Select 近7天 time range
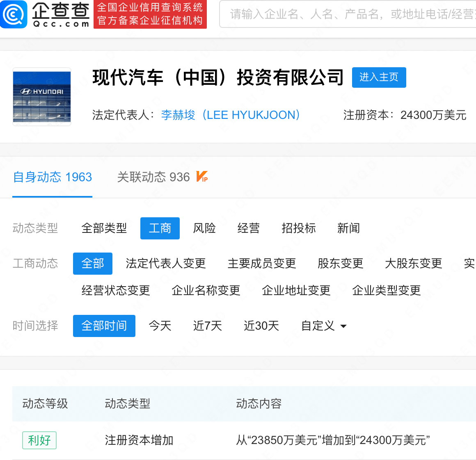The width and height of the screenshot is (476, 460). click(208, 326)
